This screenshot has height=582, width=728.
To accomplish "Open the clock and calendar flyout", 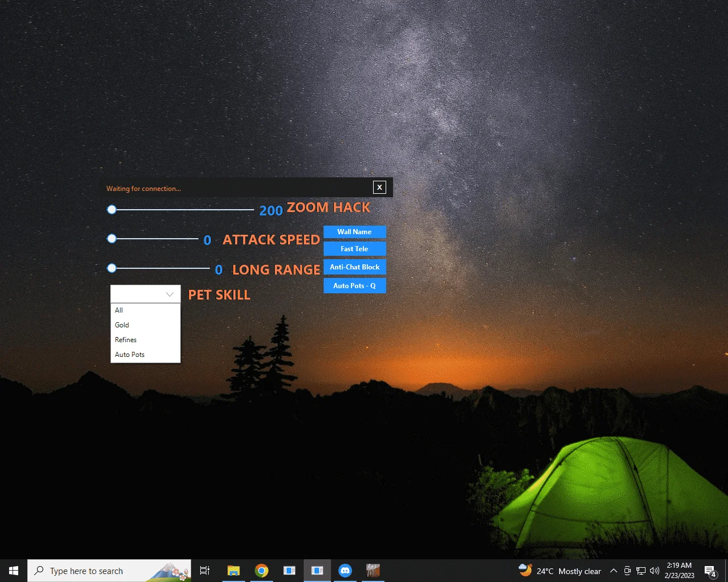I will click(x=680, y=571).
